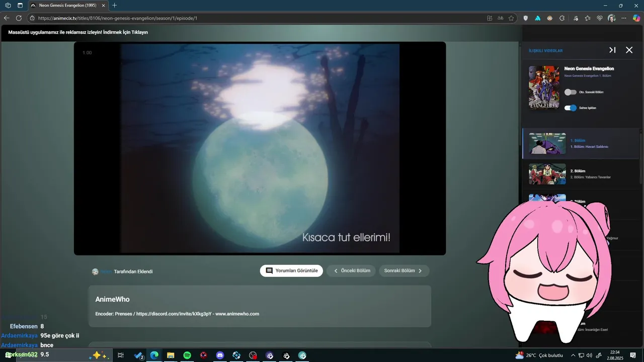The width and height of the screenshot is (644, 362).
Task: Show hidden tray icons chevron
Action: (x=573, y=355)
